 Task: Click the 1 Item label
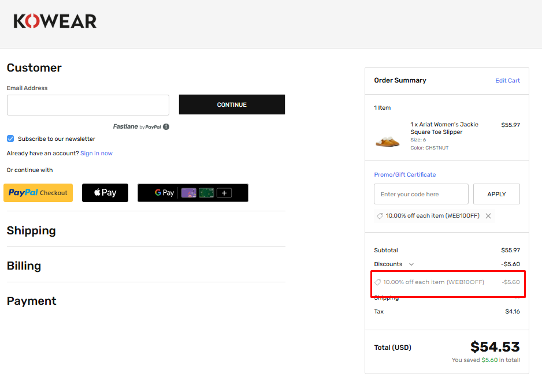[383, 108]
